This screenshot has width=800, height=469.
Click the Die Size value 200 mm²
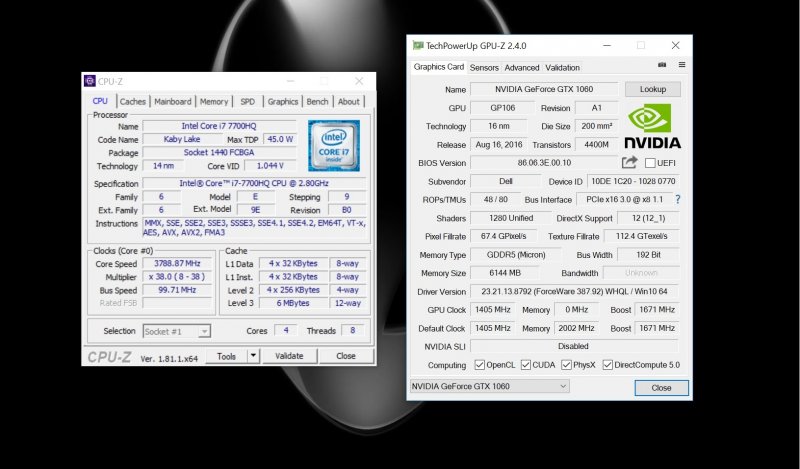pos(596,126)
